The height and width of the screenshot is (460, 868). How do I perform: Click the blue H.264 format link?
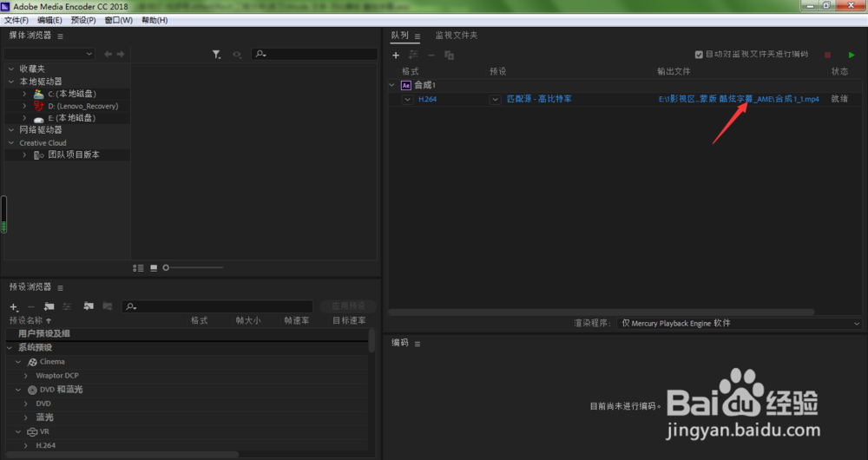pos(427,100)
